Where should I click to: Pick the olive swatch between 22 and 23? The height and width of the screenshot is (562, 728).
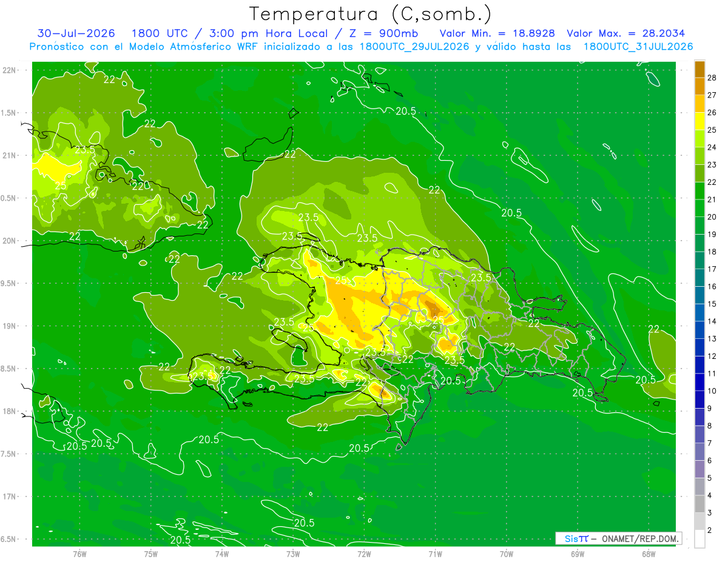pyautogui.click(x=699, y=173)
